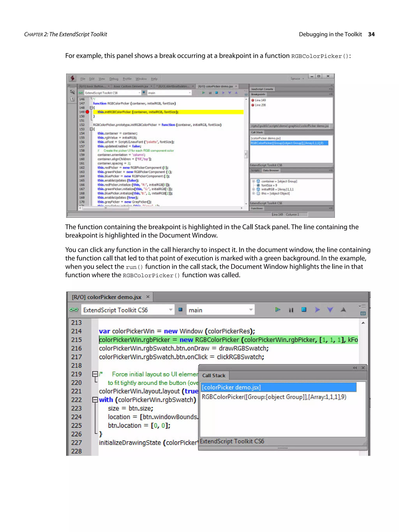Open the main engine dropdown in lower toolbar
Screen dimensions: 399x532
click(x=221, y=310)
